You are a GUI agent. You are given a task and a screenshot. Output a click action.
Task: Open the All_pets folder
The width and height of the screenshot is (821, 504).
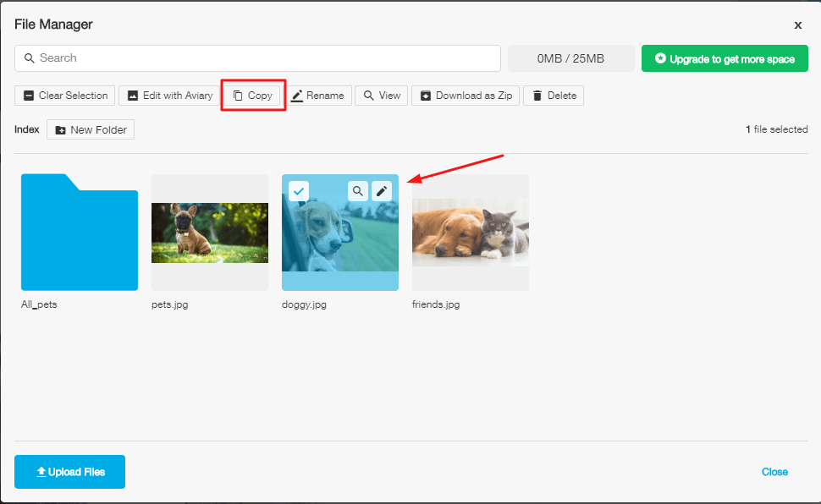(80, 233)
